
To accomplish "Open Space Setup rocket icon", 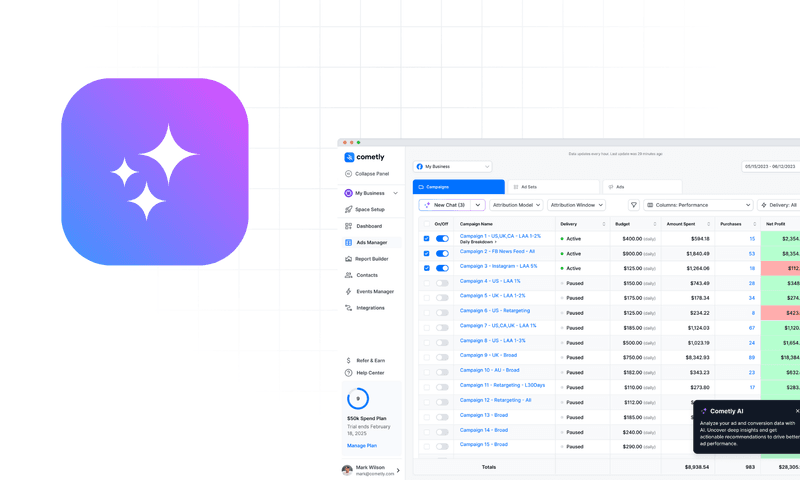I will [348, 210].
